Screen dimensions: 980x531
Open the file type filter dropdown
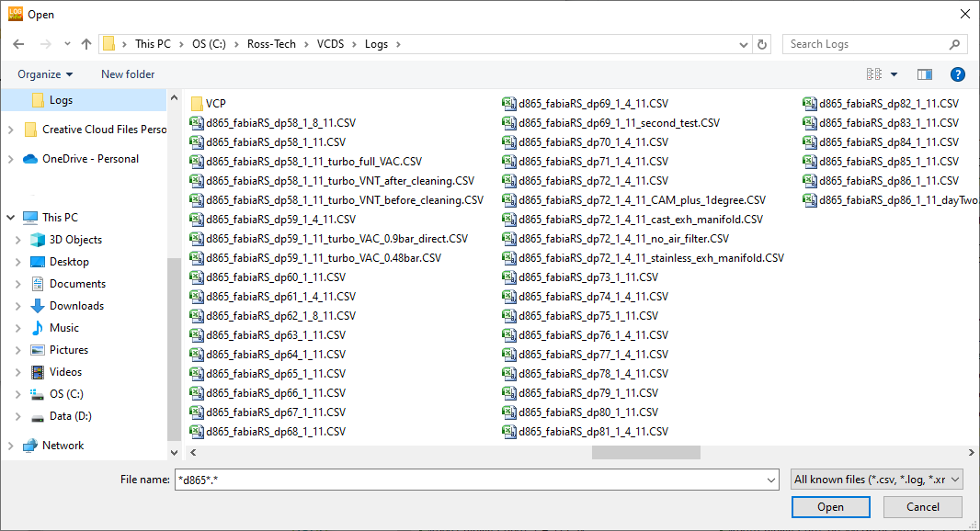click(x=874, y=479)
